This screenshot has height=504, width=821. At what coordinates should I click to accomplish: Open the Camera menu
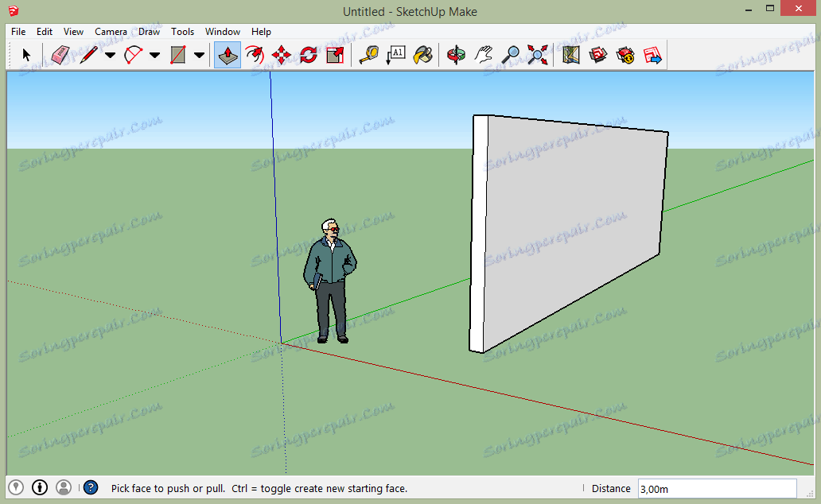(111, 32)
